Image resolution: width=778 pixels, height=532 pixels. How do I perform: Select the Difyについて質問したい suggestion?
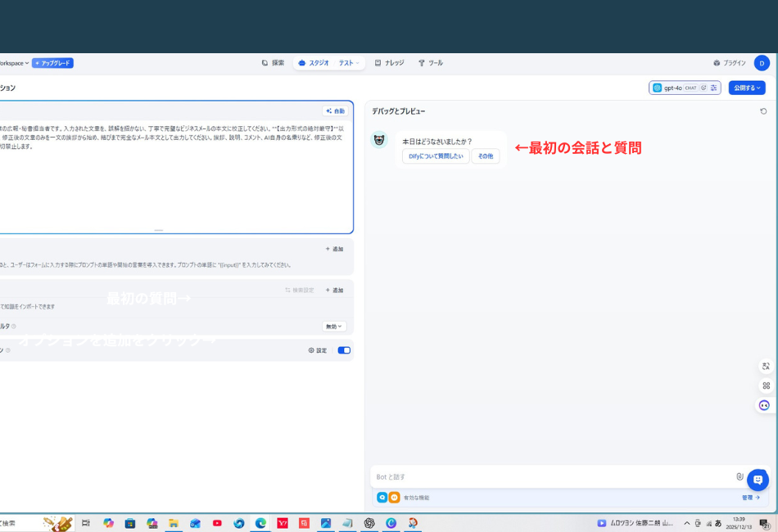[x=434, y=156]
